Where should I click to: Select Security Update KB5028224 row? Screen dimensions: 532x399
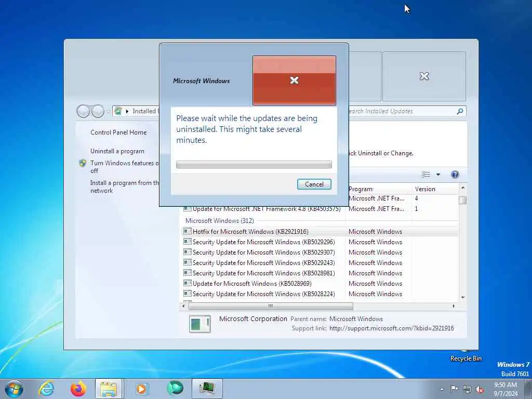[x=320, y=294]
